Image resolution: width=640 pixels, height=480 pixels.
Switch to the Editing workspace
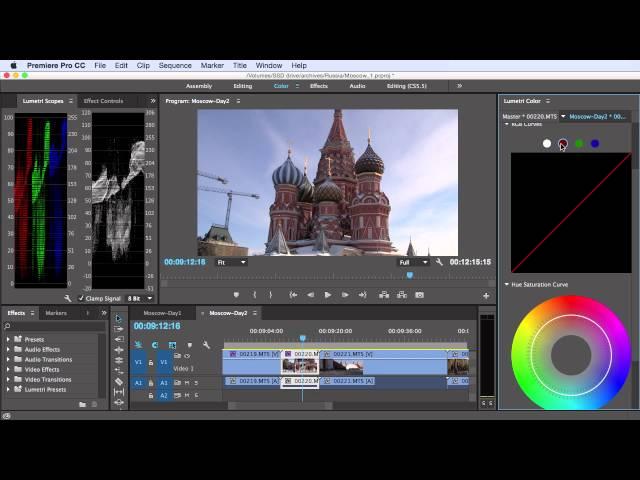[x=242, y=86]
